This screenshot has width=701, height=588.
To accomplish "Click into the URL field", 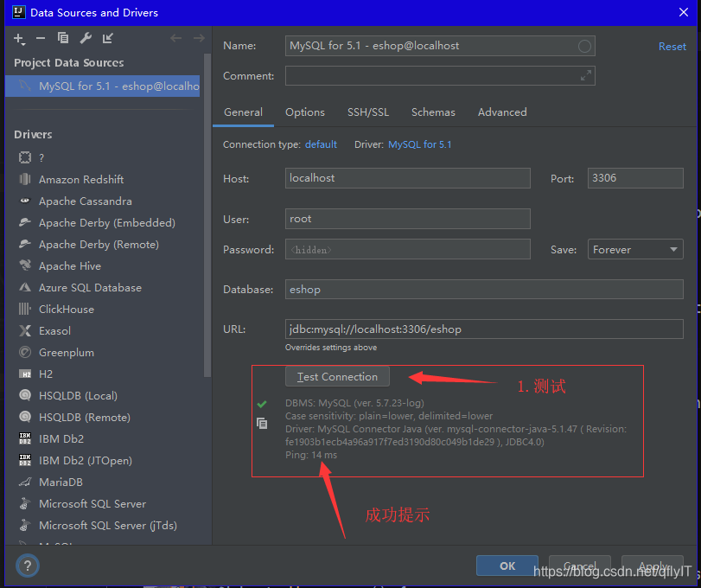I will pyautogui.click(x=484, y=329).
